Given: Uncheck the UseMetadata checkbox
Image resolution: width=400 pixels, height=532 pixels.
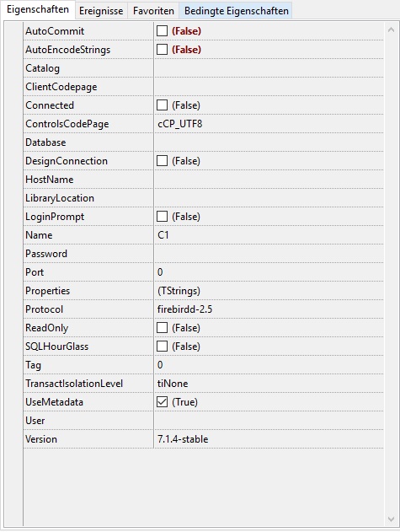Looking at the screenshot, I should pos(162,402).
